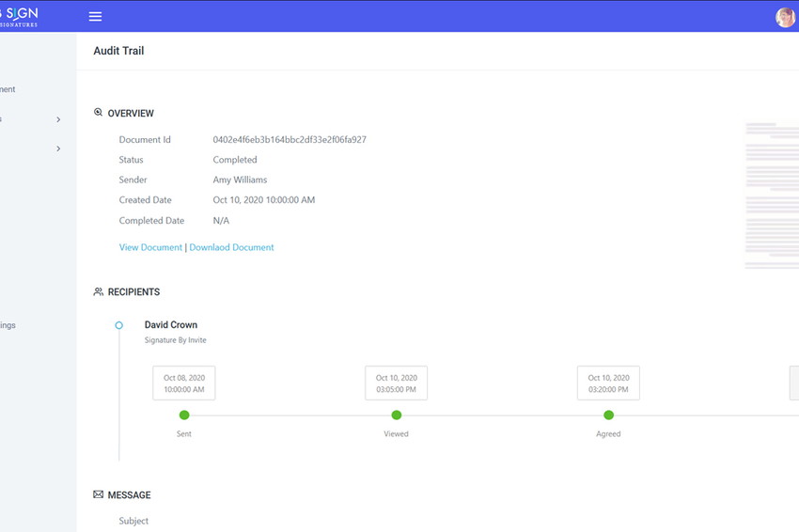
Task: Open the user profile avatar
Action: coord(785,17)
